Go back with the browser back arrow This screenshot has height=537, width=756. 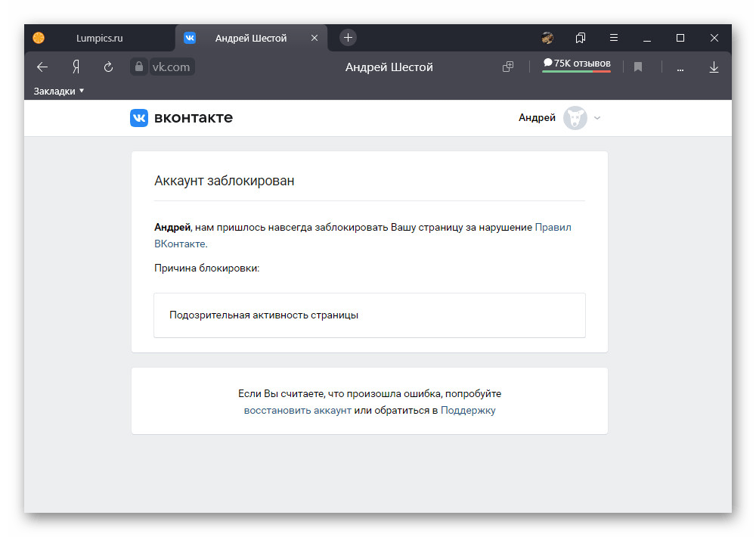coord(42,67)
